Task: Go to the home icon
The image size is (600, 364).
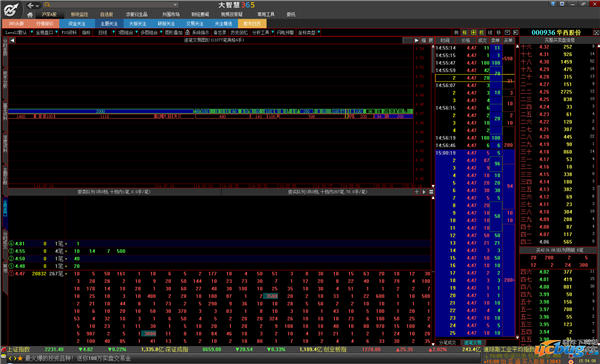Action: point(30,15)
